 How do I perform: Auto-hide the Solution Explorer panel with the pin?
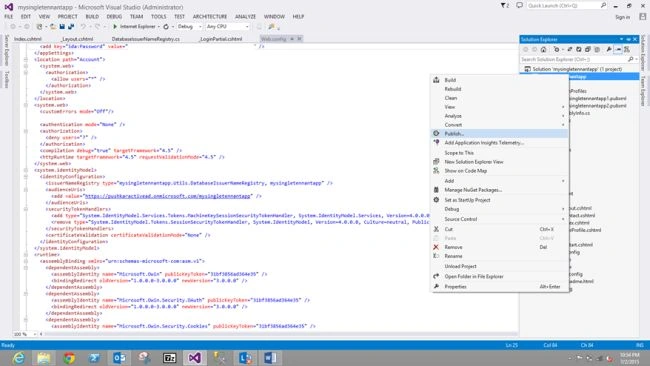point(628,39)
